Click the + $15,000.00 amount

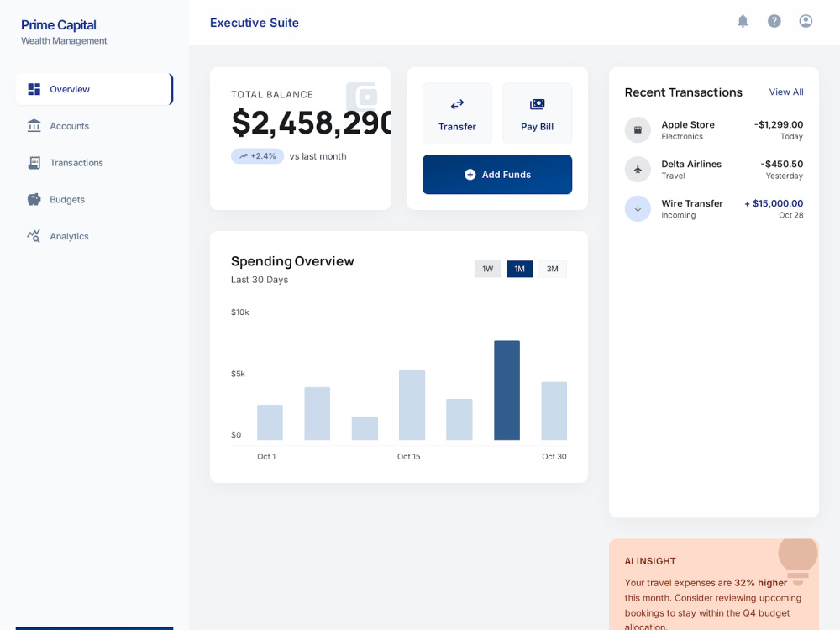click(x=774, y=203)
